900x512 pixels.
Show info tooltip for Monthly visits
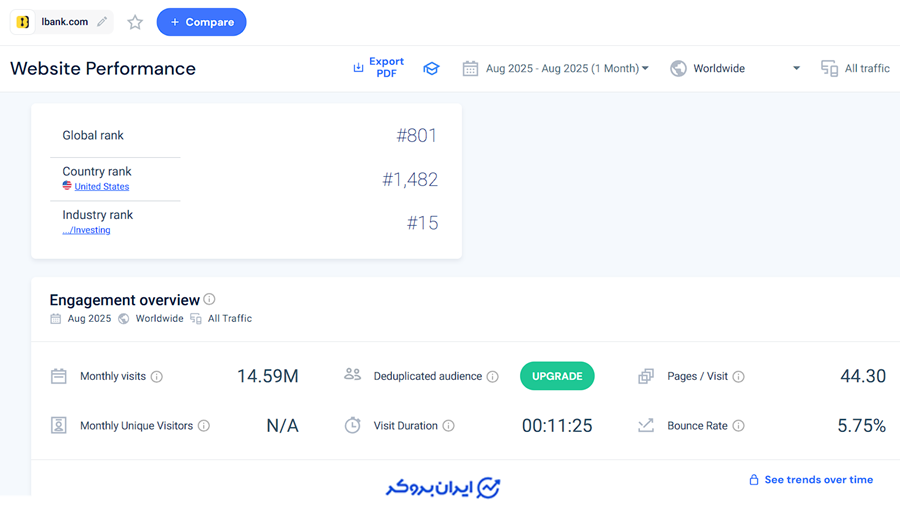coord(157,377)
